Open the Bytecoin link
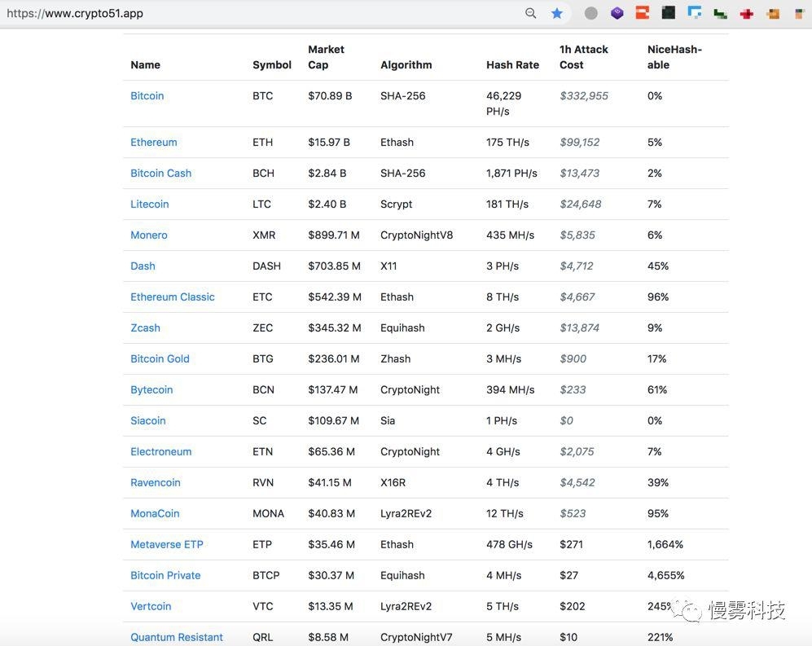 pos(151,390)
